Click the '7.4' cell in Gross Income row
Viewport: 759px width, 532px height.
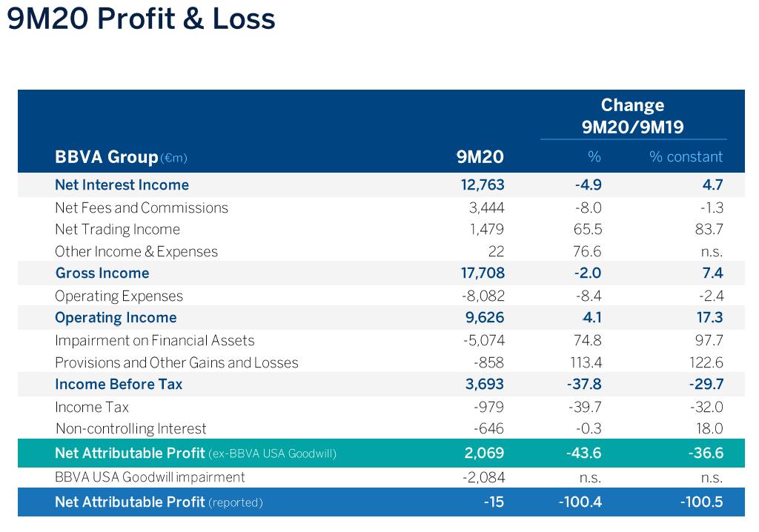tap(712, 273)
